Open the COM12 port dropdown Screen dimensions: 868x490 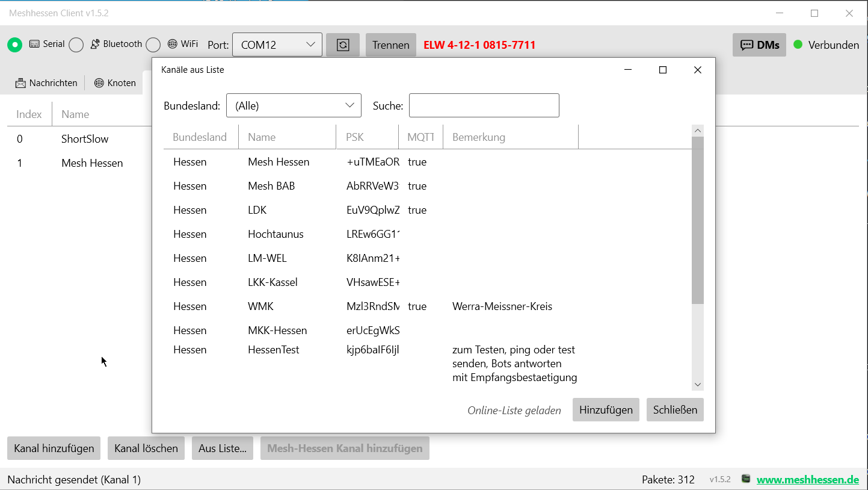(x=277, y=44)
